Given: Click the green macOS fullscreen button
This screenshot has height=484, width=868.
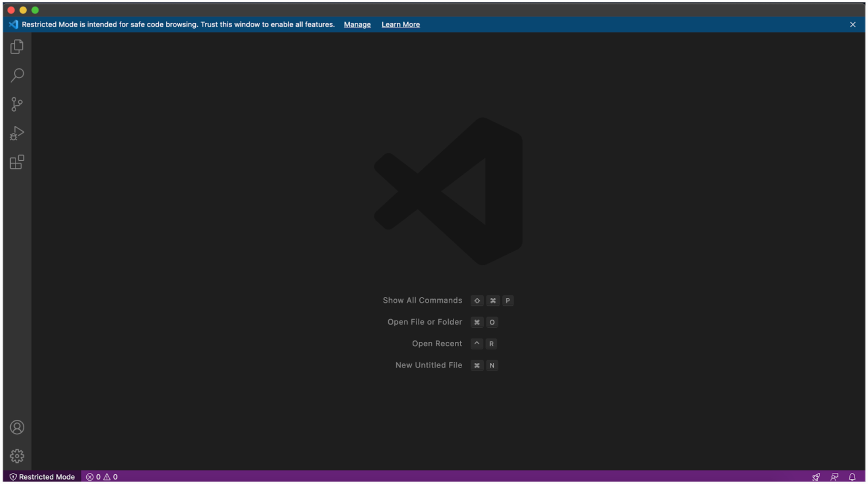Looking at the screenshot, I should pos(35,10).
